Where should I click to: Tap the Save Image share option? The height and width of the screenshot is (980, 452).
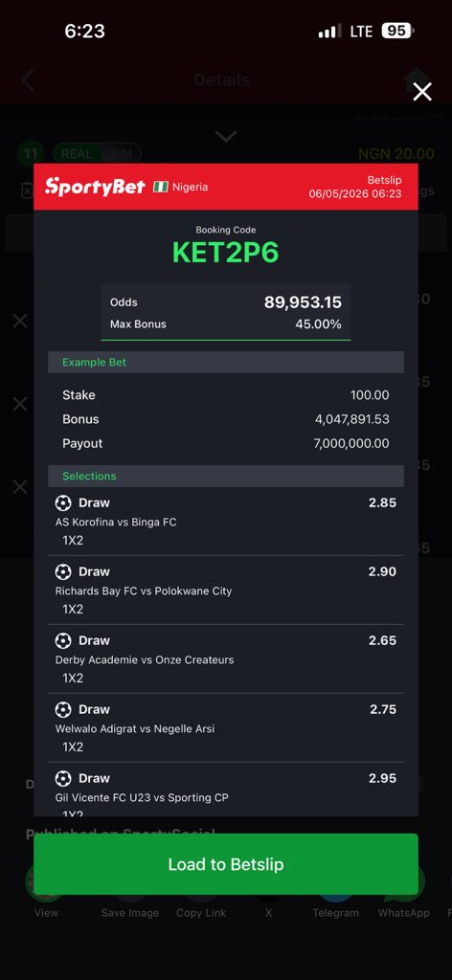point(130,912)
